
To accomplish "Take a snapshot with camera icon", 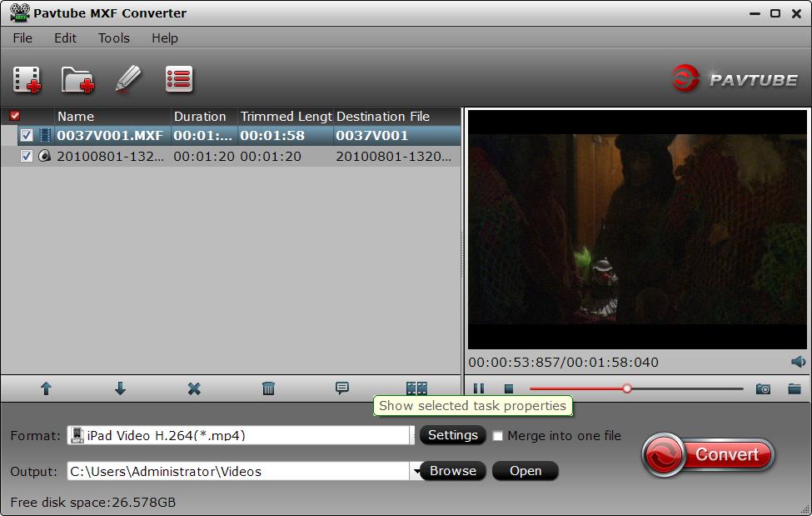I will [763, 388].
